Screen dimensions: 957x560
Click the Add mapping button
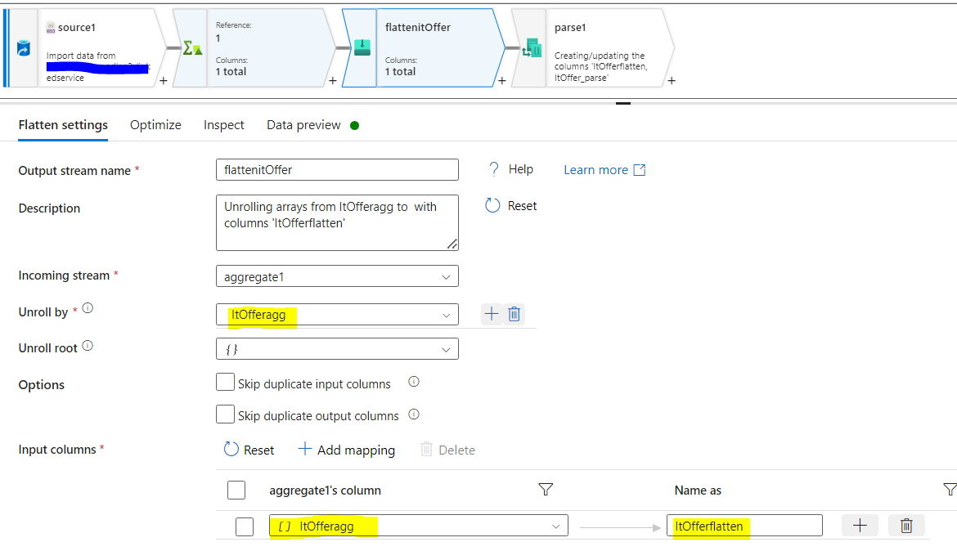point(346,450)
